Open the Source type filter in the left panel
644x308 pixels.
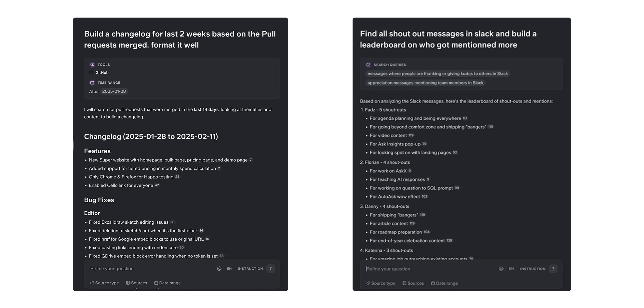coord(104,283)
